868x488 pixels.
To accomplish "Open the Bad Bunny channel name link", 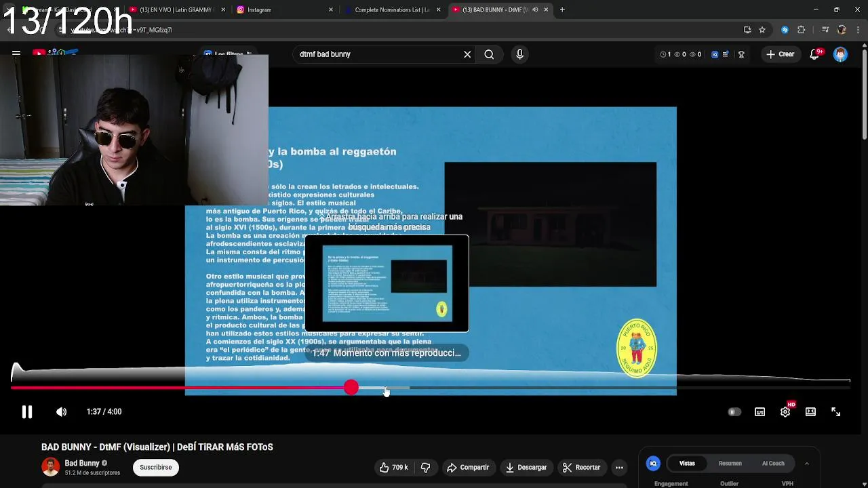I will (x=82, y=464).
